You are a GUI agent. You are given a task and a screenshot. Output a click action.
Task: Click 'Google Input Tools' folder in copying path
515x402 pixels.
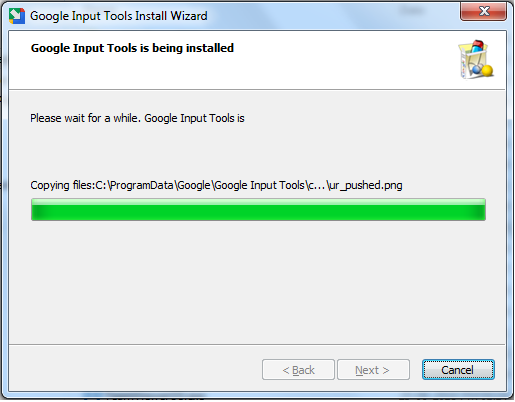[x=259, y=185]
